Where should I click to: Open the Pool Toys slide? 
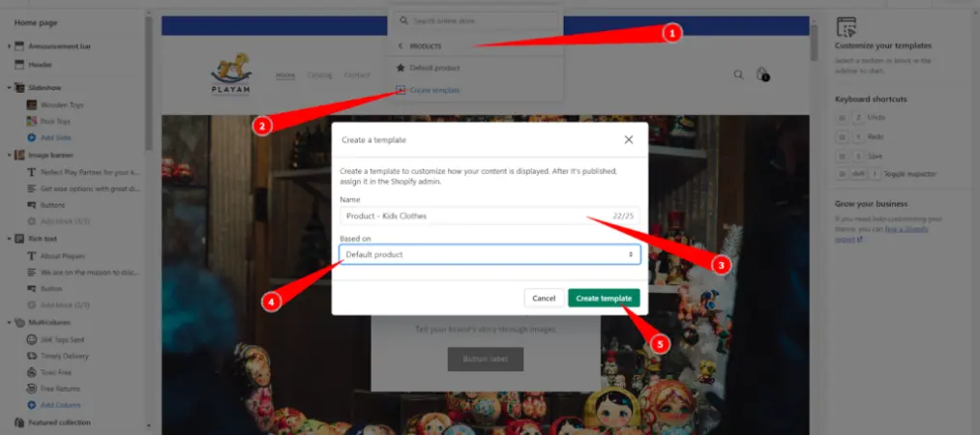tap(55, 121)
